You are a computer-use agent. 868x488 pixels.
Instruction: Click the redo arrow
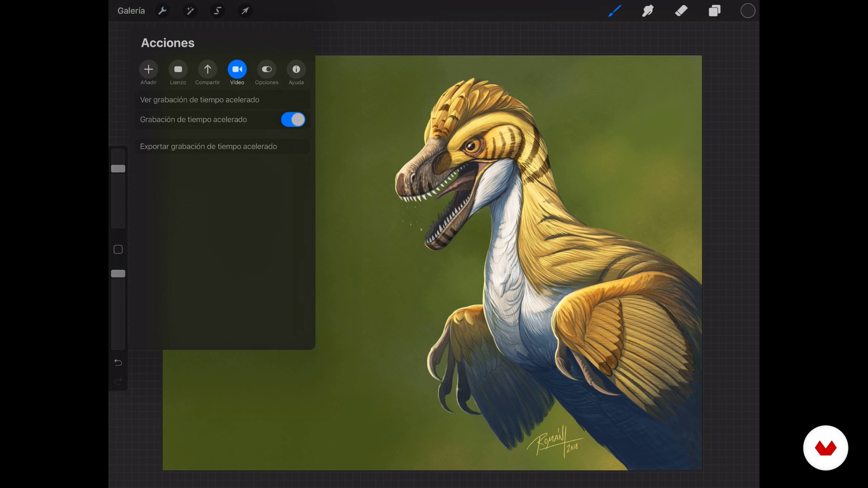click(x=118, y=382)
